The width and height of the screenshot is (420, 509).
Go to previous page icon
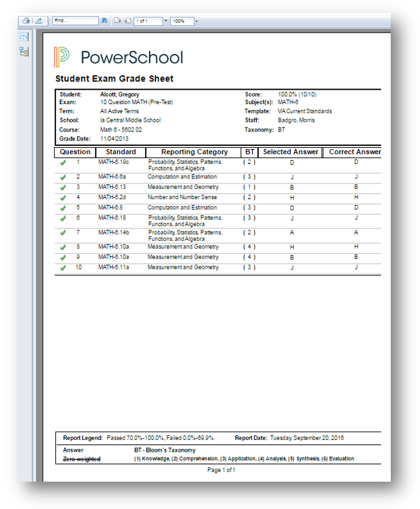click(x=128, y=21)
